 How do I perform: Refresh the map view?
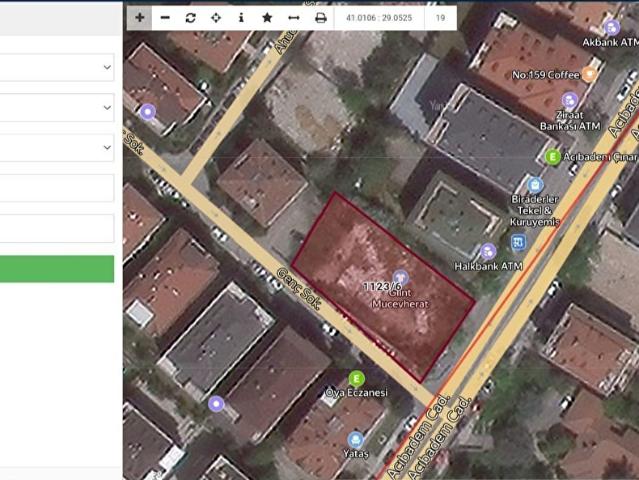click(190, 18)
